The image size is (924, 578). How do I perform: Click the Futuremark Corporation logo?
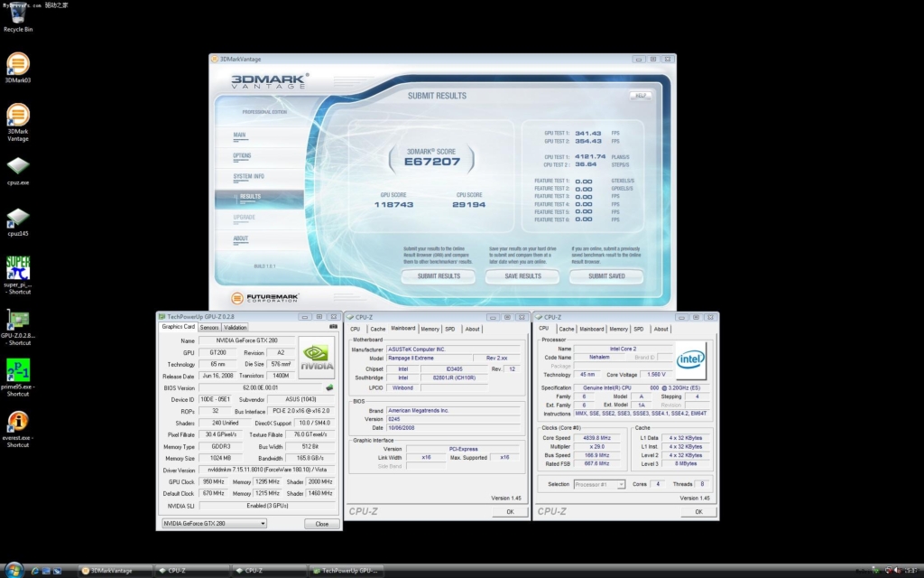point(264,298)
